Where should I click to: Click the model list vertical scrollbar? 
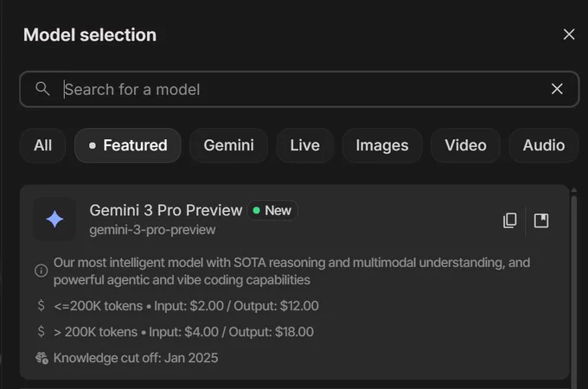[574, 290]
